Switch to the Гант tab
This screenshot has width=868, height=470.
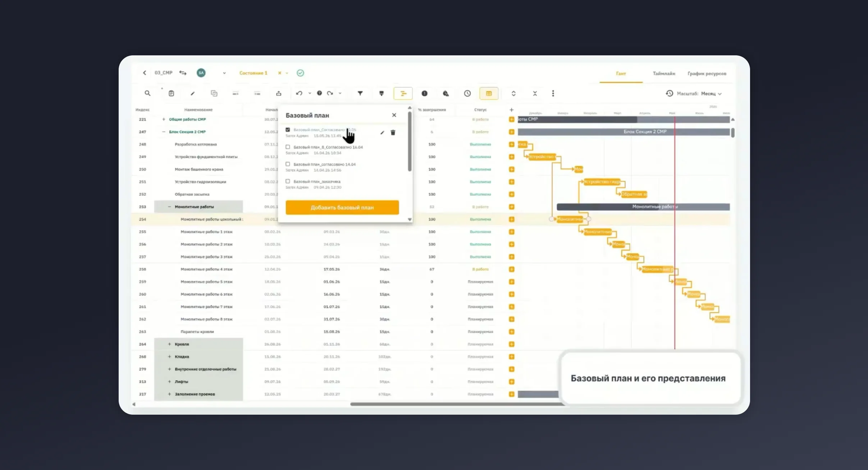point(621,74)
